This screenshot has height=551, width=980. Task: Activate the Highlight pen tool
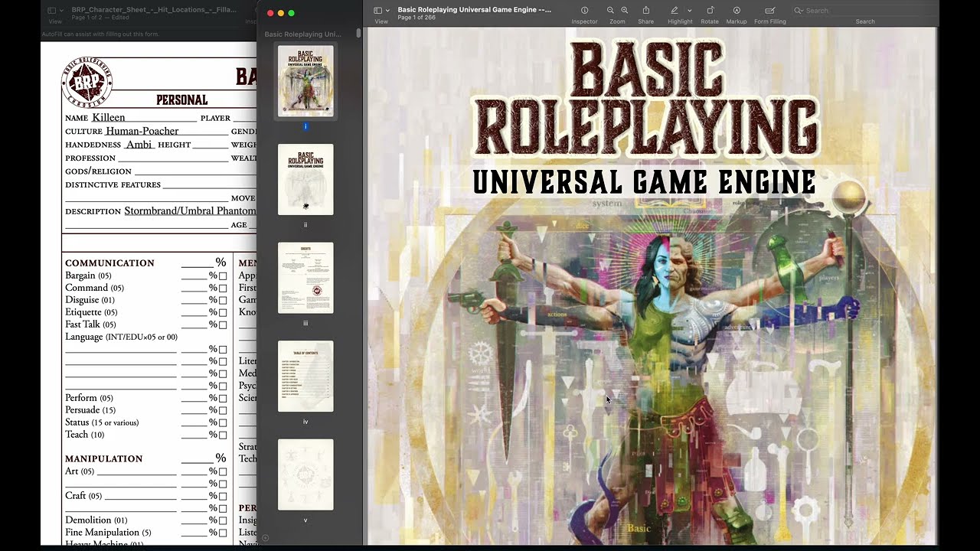[675, 11]
